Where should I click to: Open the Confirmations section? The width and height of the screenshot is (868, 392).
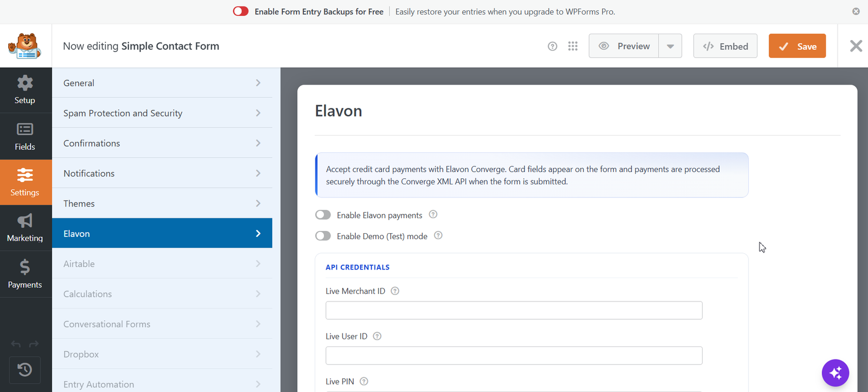(x=162, y=143)
